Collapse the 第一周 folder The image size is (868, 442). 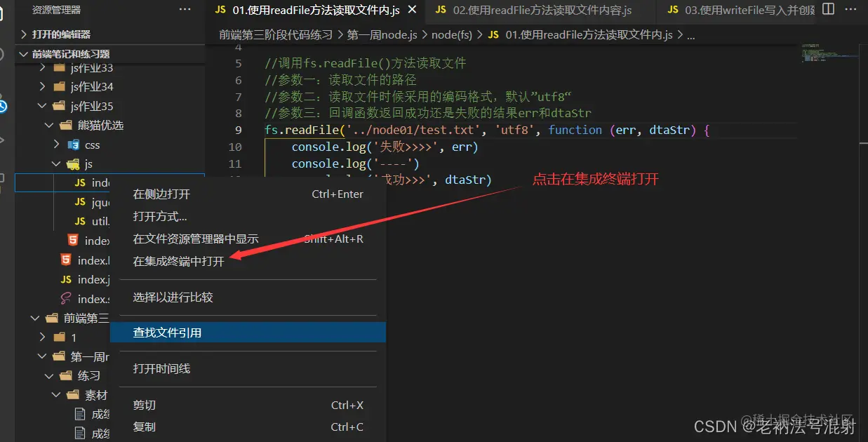(x=43, y=356)
